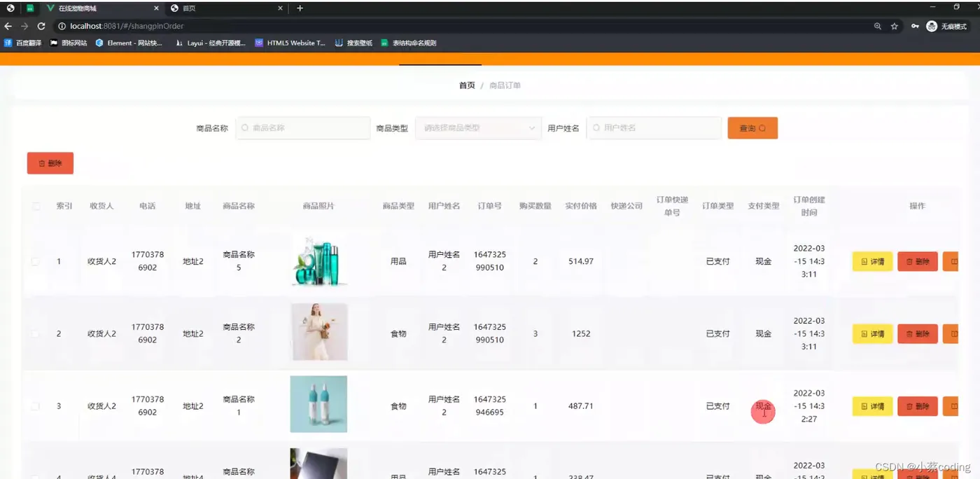Open the 表结构命名规则 bookmark
Screen dimensions: 980x479
[x=409, y=43]
